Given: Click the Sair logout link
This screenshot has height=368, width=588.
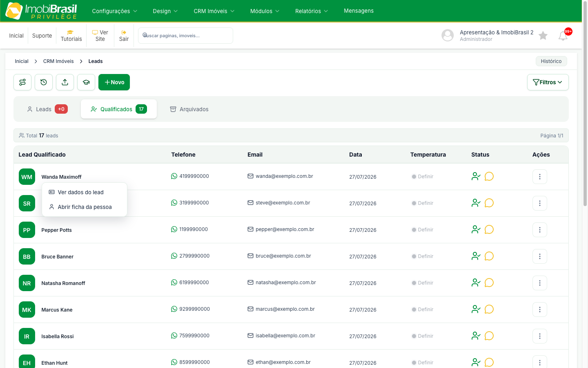Looking at the screenshot, I should pos(124,36).
